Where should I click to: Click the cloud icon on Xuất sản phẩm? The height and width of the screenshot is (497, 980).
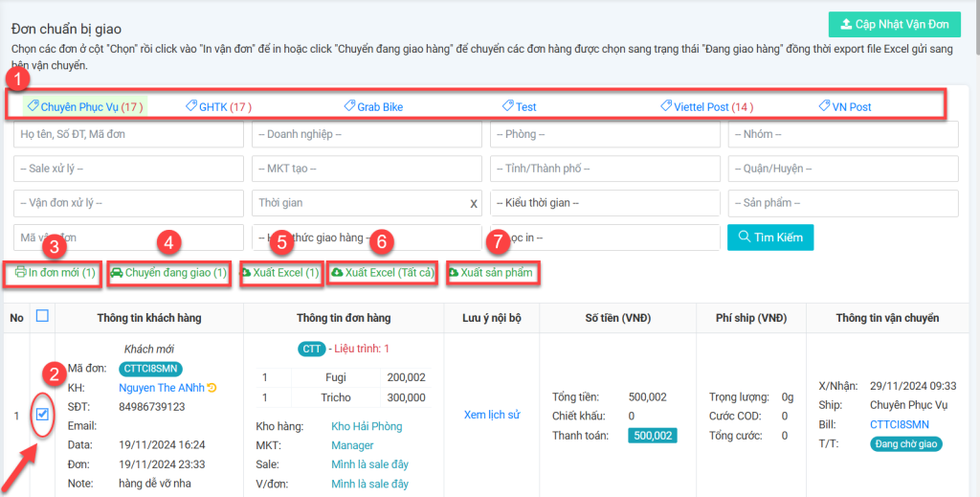point(453,273)
